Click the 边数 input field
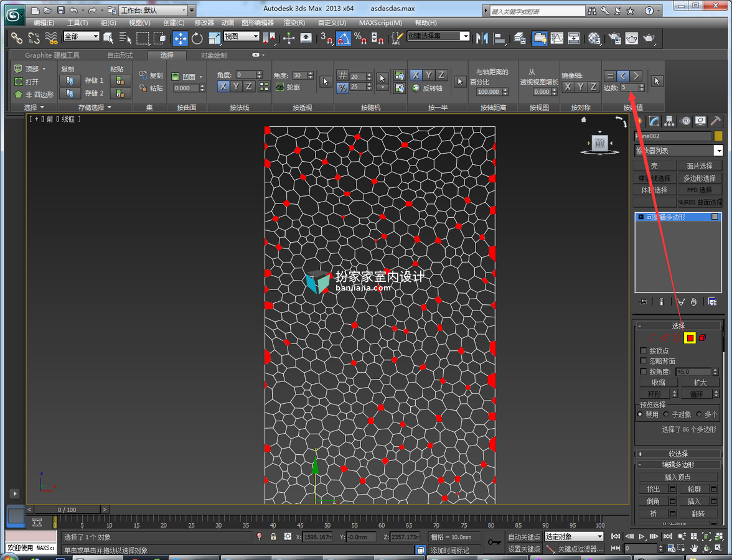This screenshot has width=732, height=560. (629, 87)
